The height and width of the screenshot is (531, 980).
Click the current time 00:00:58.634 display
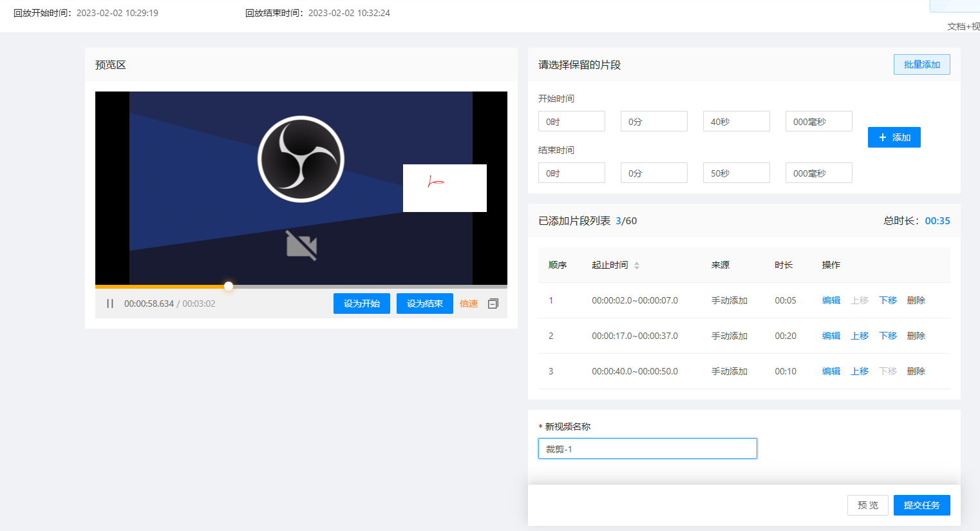[149, 304]
